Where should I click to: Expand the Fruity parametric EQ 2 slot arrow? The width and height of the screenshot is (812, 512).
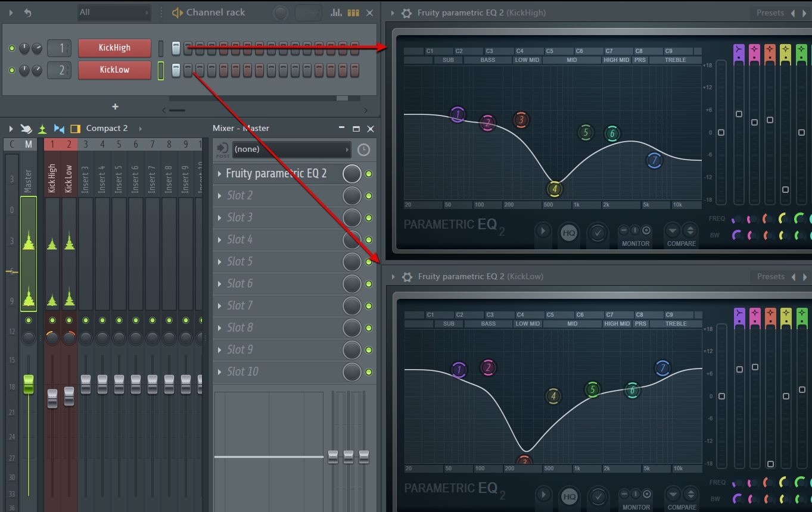tap(220, 174)
